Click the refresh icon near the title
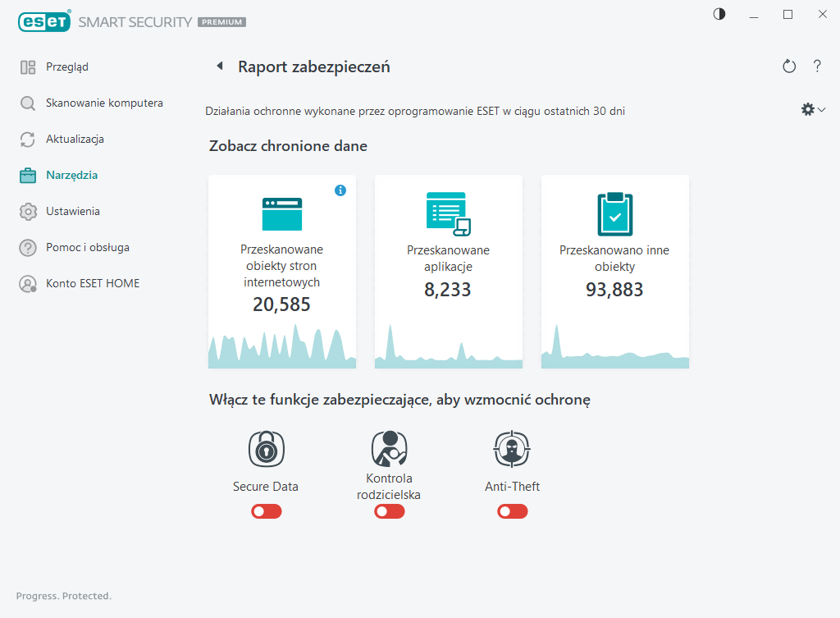The height and width of the screenshot is (618, 840). coord(789,66)
